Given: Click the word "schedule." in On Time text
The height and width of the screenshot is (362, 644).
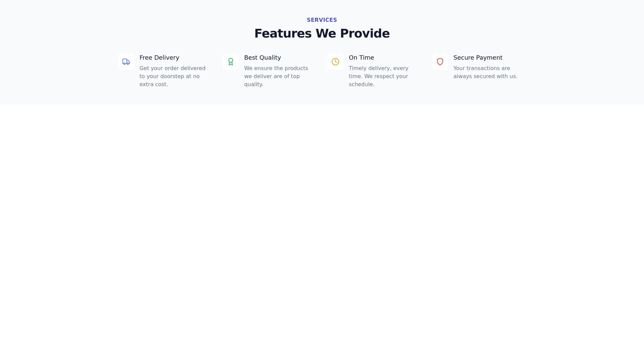Looking at the screenshot, I should pos(361,84).
